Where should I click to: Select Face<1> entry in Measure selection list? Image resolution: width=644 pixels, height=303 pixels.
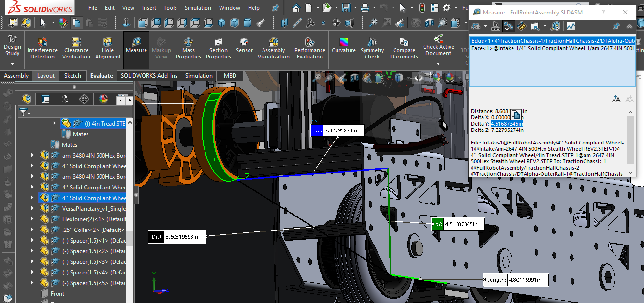pos(553,48)
